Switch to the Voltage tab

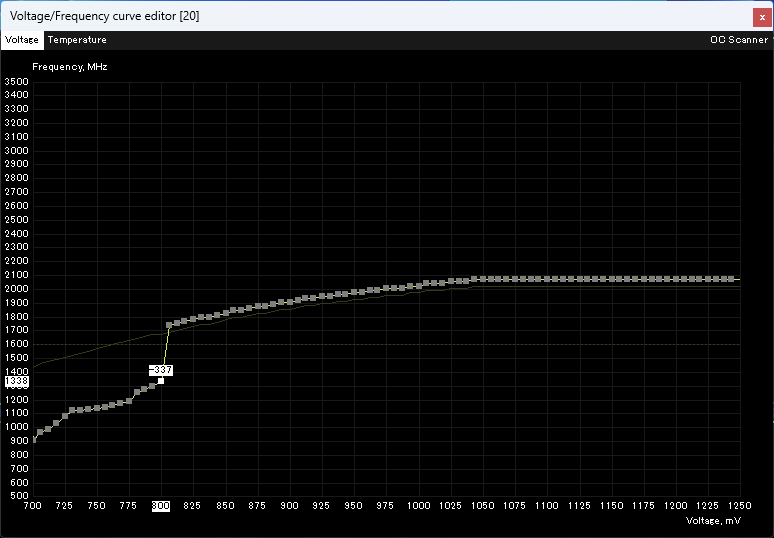(x=21, y=40)
